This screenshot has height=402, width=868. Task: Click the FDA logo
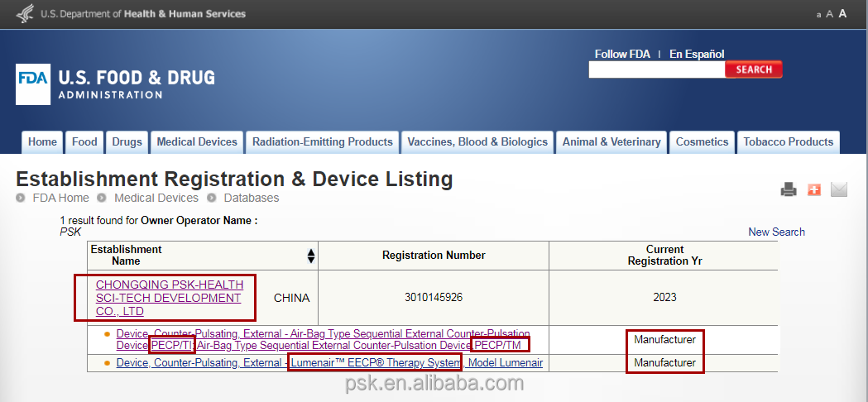tap(33, 84)
